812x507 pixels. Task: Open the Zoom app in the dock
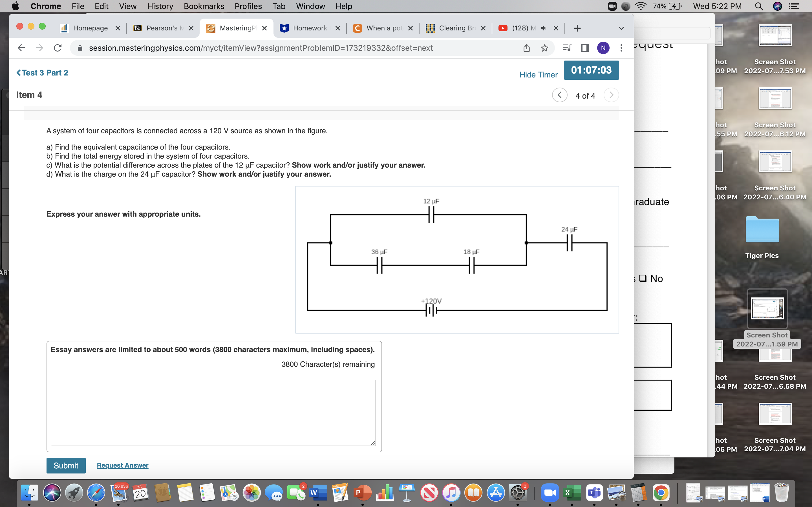[549, 493]
